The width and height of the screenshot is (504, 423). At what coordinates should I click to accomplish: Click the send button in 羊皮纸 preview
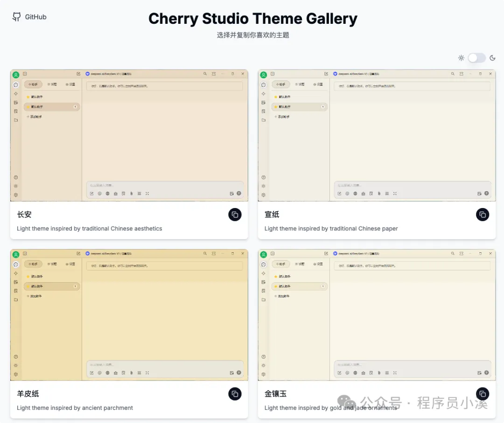click(239, 373)
